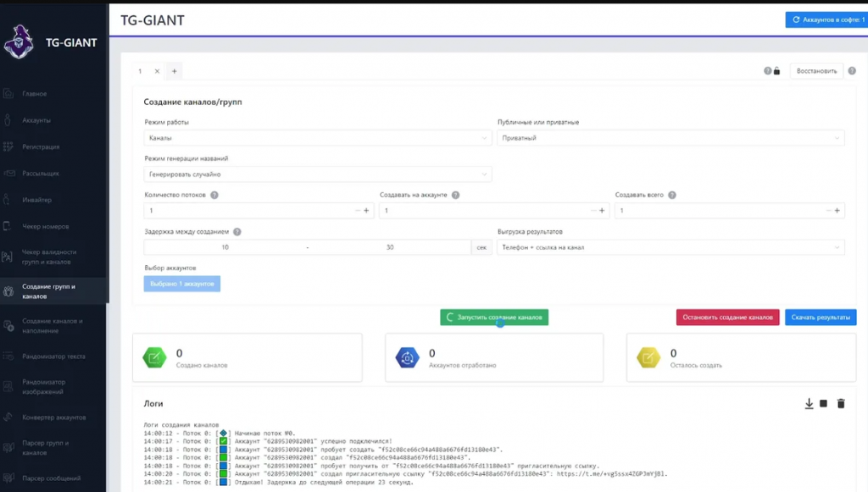Viewport: 868px width, 492px height.
Task: Increase Создавать на аккаунте value
Action: [x=603, y=211]
